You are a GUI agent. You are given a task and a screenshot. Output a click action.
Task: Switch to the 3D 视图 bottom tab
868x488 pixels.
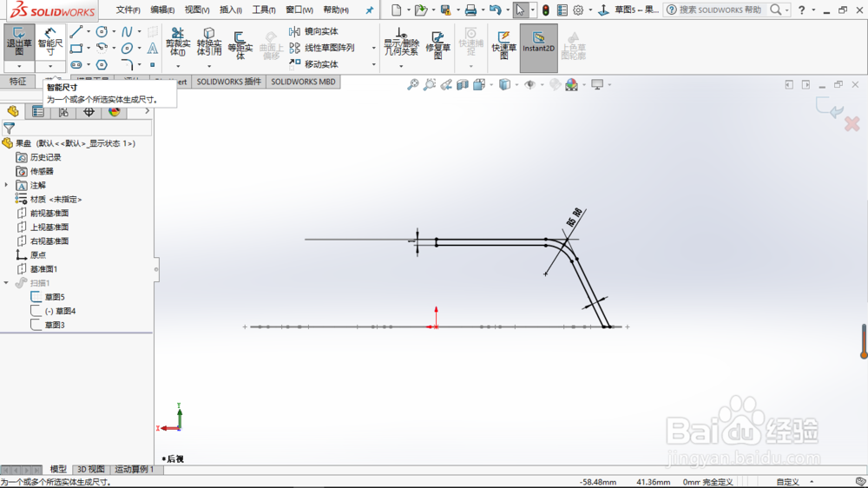coord(90,469)
